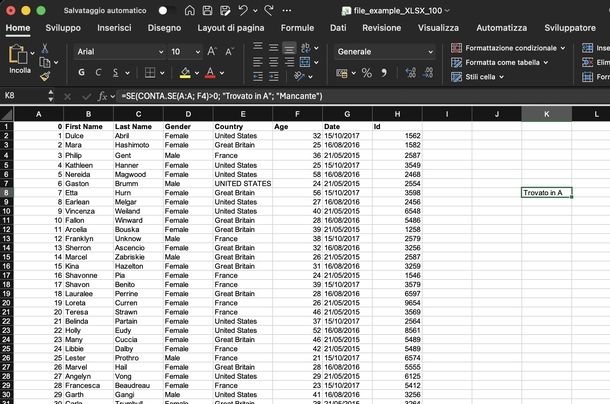Viewport: 610px width, 404px height.
Task: Redo the last action
Action: 269,11
